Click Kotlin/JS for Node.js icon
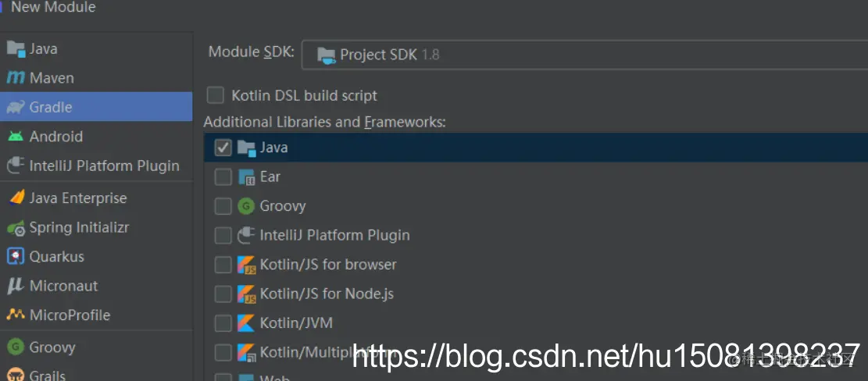 click(246, 294)
